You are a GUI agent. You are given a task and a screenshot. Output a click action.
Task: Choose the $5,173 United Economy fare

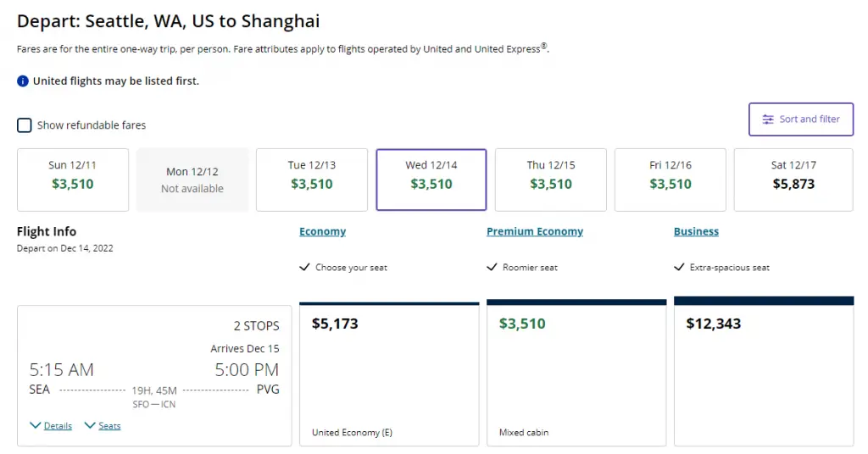click(x=389, y=373)
